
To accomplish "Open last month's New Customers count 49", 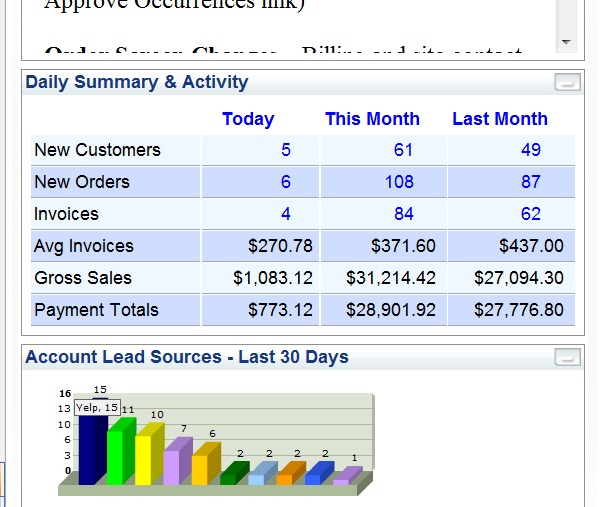I will point(531,150).
